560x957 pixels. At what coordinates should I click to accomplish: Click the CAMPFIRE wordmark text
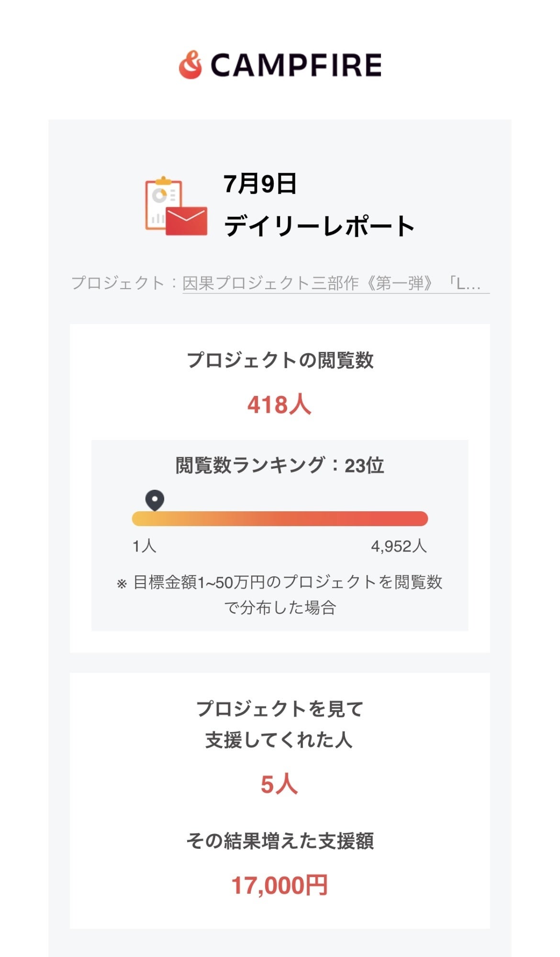click(296, 65)
